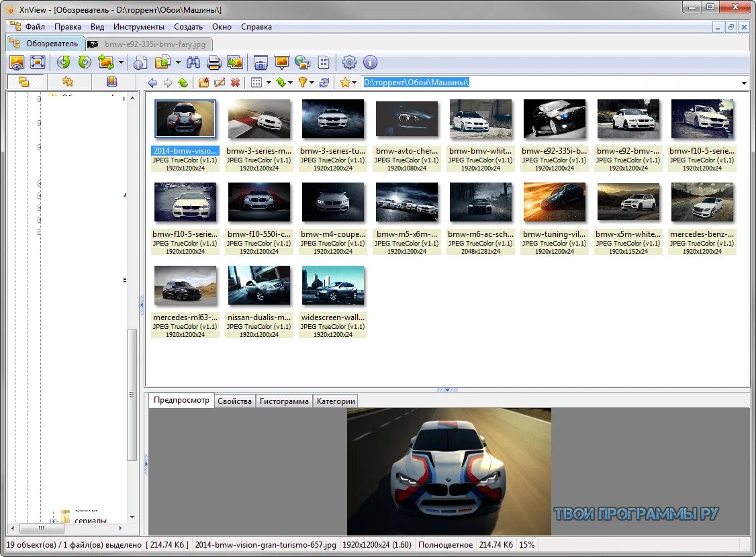Open settings with the gear icon
The image size is (756, 557).
349,62
